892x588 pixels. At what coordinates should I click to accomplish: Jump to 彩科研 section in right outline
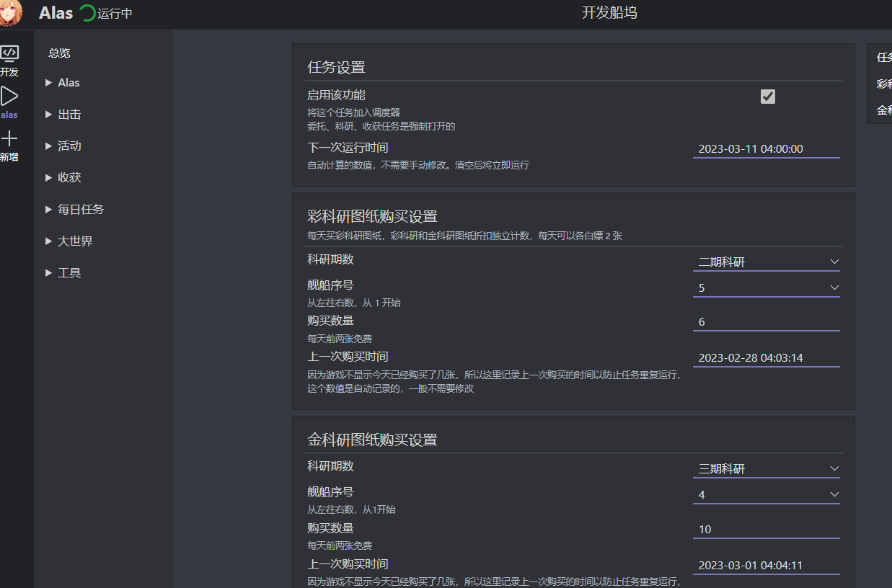884,84
